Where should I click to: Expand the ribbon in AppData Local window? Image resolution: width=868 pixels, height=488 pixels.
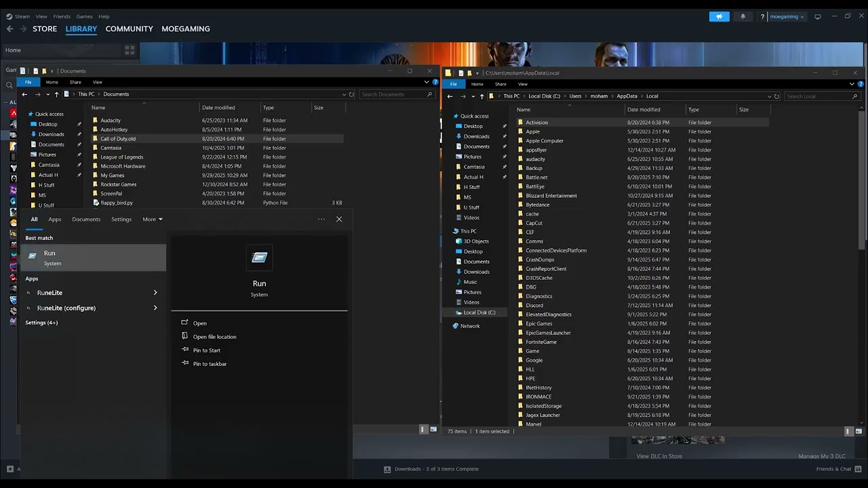[852, 84]
